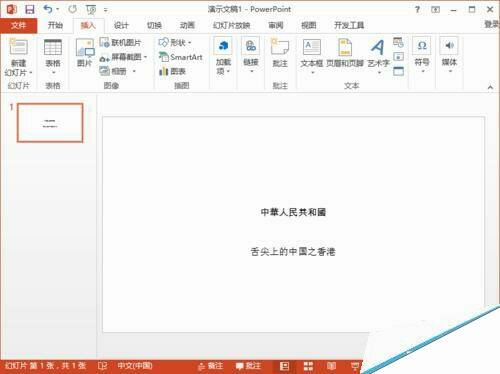
Task: Start slideshow from beginning via quick access icon
Action: [91, 10]
